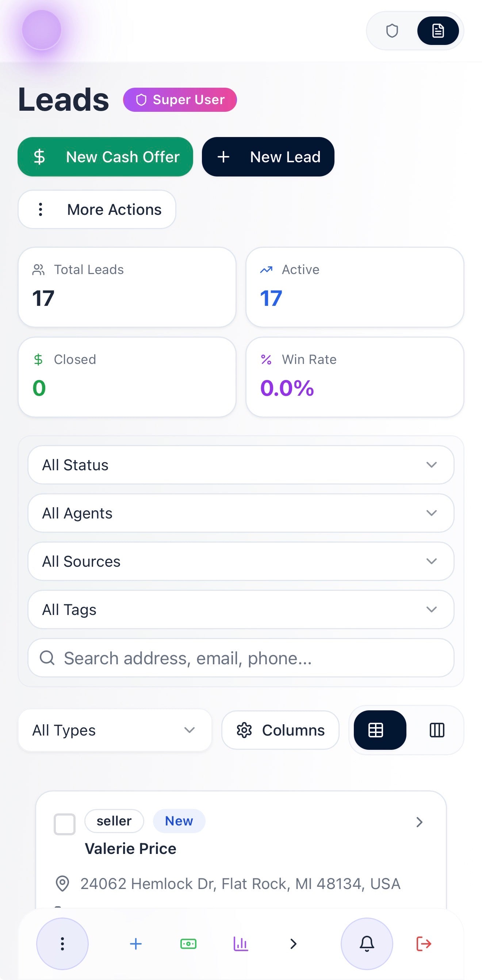Switch to board columns view layout

437,730
